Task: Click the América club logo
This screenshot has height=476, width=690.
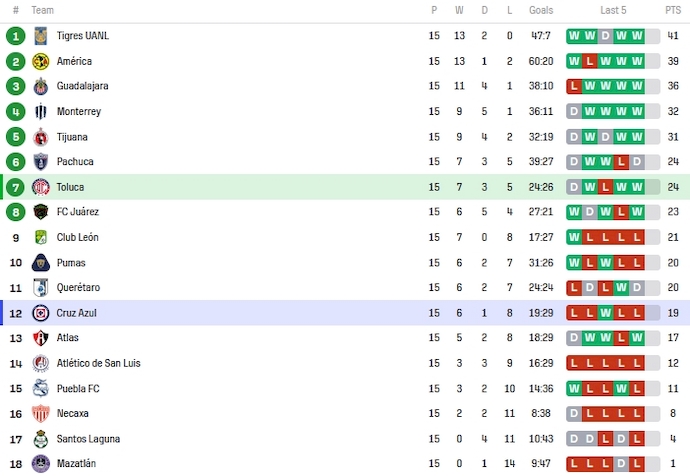Action: pos(41,61)
